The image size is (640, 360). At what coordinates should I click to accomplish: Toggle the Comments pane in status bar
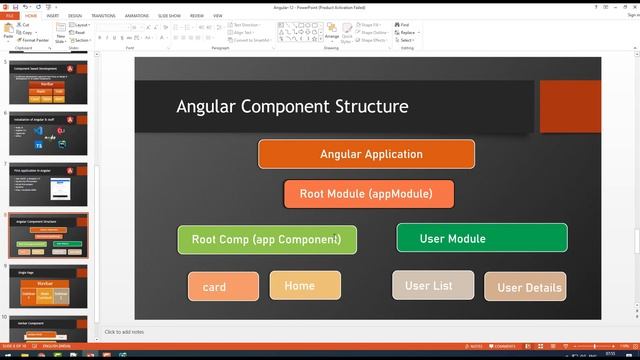tap(502, 346)
